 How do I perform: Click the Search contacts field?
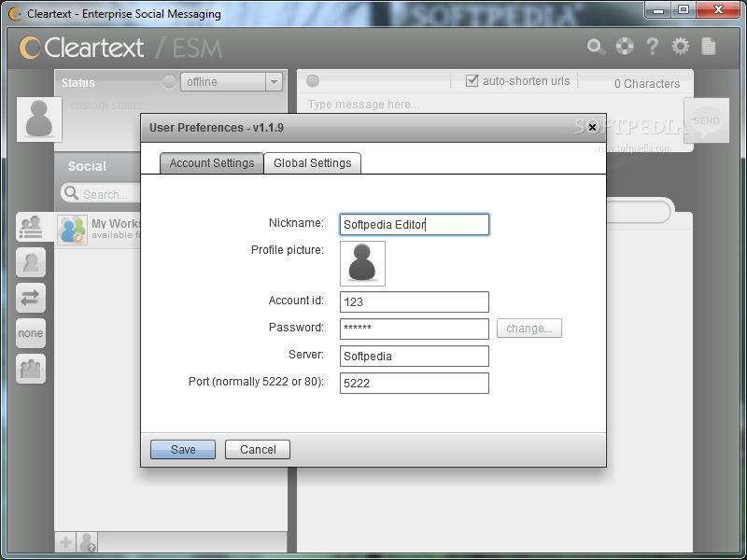point(100,194)
